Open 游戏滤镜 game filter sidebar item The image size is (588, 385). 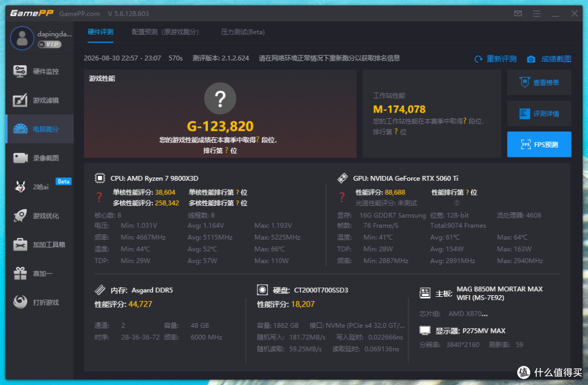pos(39,100)
